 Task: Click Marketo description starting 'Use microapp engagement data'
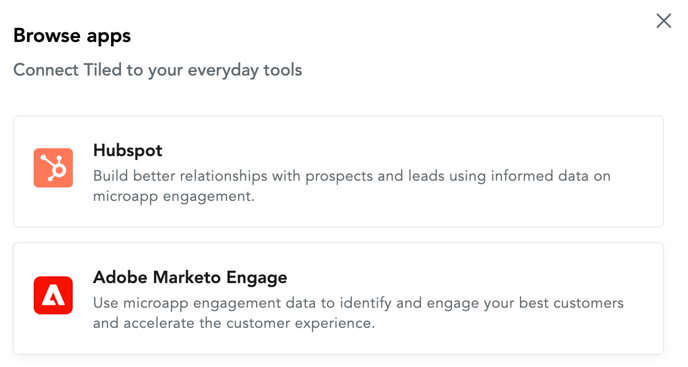[358, 313]
